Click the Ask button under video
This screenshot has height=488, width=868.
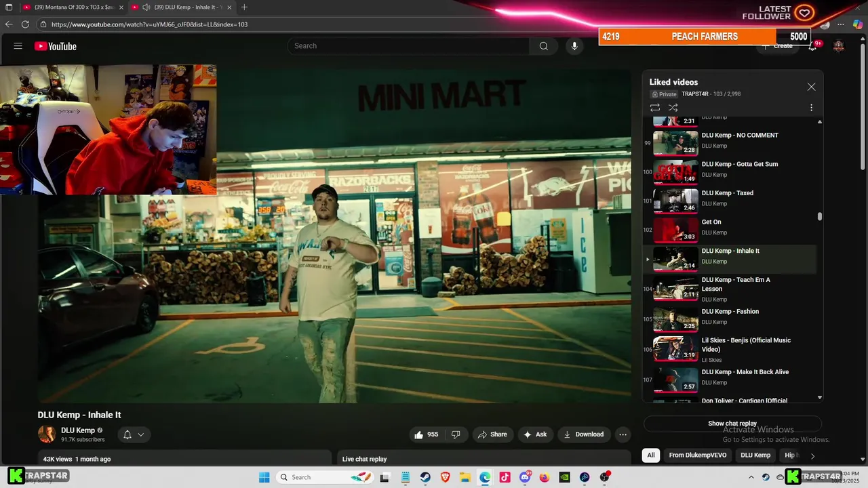pos(535,434)
